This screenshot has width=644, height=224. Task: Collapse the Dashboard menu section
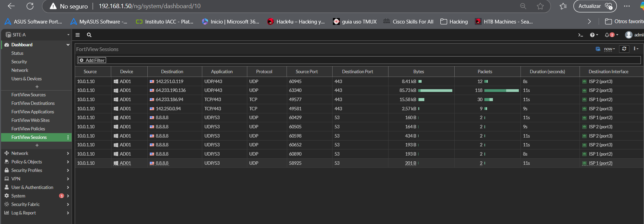68,45
